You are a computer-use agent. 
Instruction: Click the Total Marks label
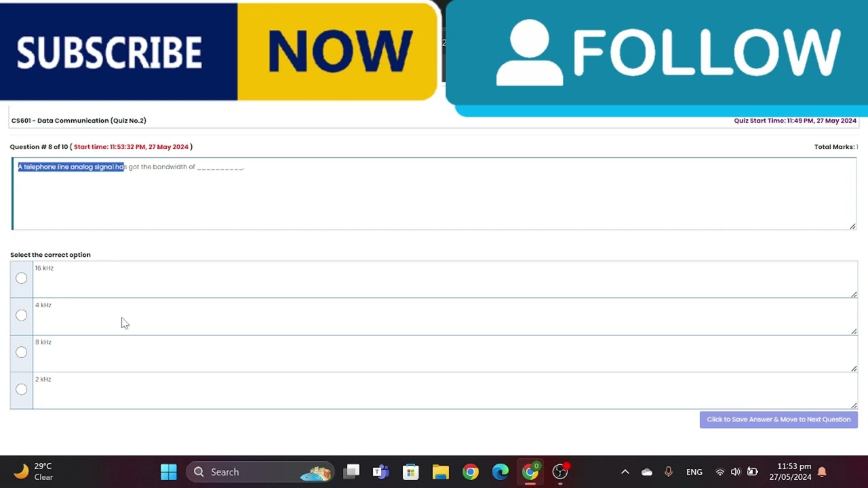[835, 147]
